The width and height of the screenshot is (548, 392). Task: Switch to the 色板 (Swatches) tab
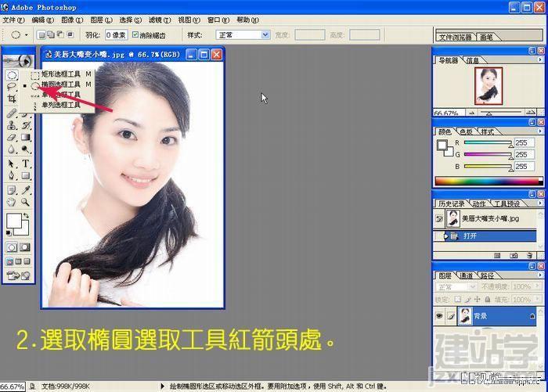click(467, 131)
